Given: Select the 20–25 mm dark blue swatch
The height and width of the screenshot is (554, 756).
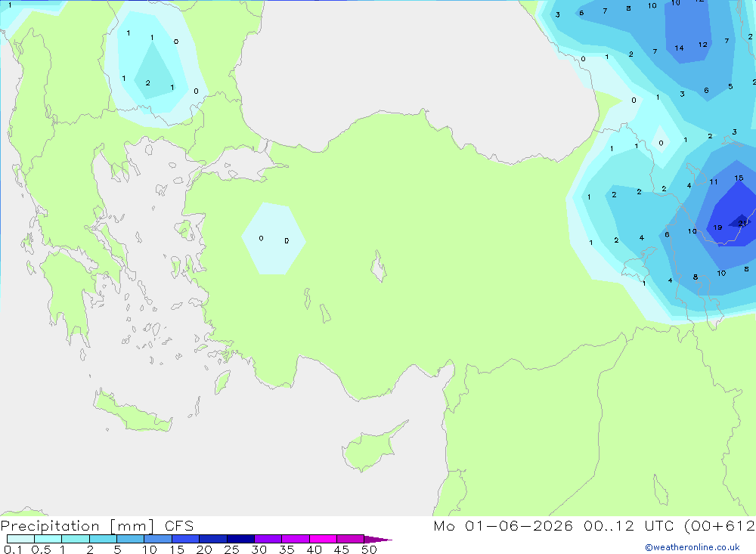Looking at the screenshot, I should [x=213, y=539].
